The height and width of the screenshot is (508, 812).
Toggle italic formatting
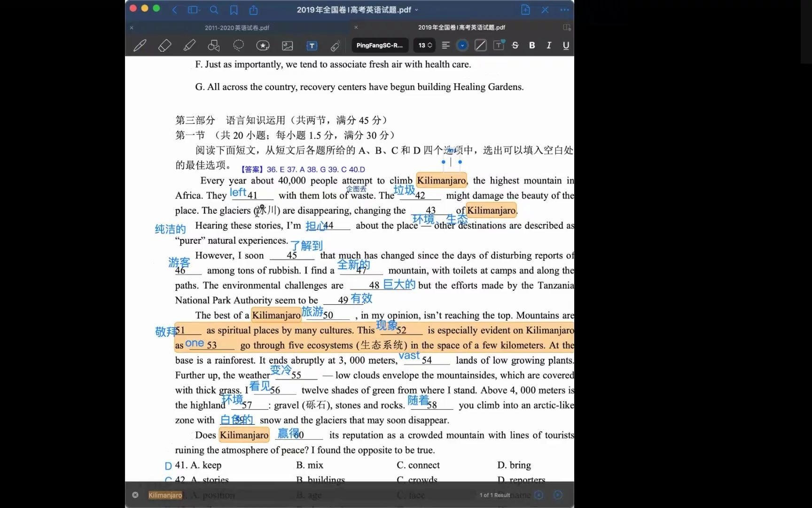(549, 46)
